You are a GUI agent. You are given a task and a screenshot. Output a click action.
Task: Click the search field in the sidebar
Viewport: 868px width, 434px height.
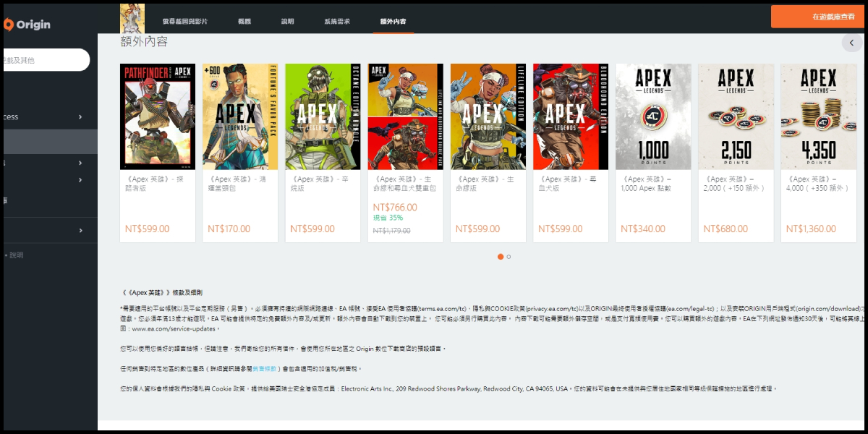click(x=45, y=60)
